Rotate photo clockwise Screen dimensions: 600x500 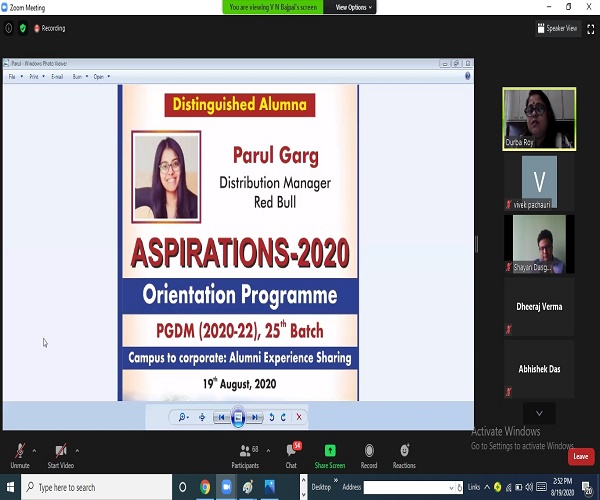pos(284,417)
